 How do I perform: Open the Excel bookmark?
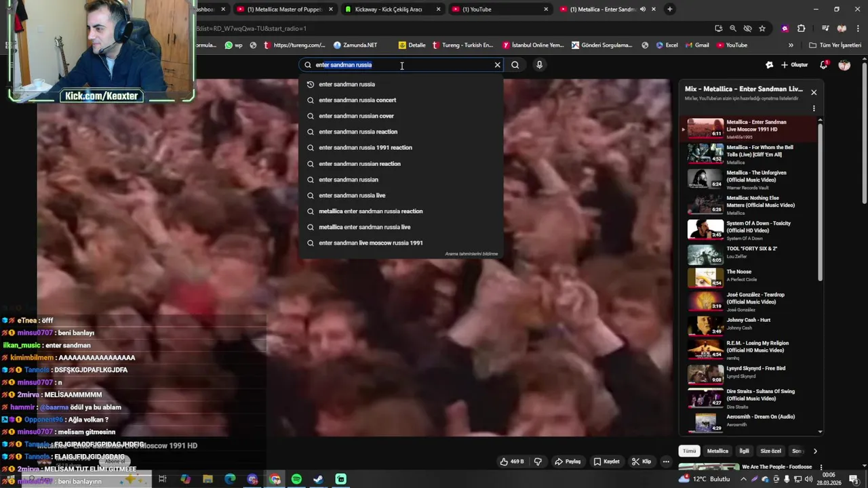(x=667, y=45)
